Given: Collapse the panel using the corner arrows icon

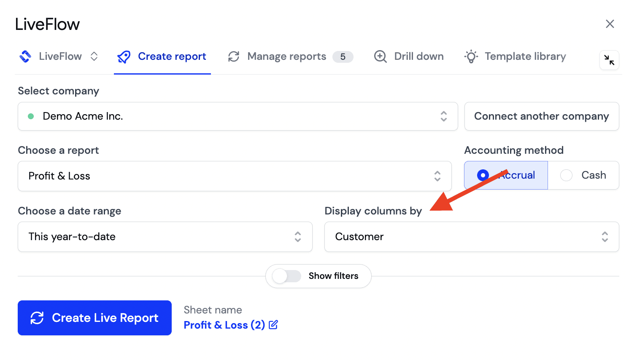Looking at the screenshot, I should click(610, 60).
